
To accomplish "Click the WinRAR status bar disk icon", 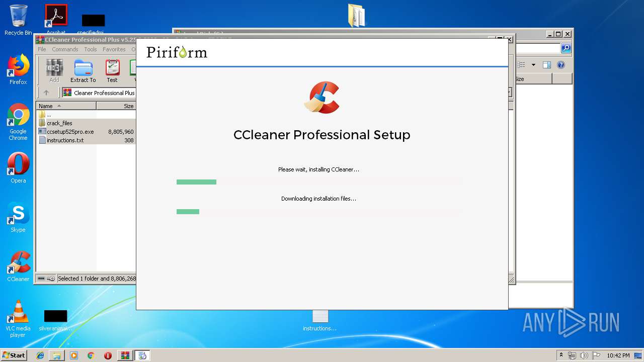I will (x=41, y=279).
